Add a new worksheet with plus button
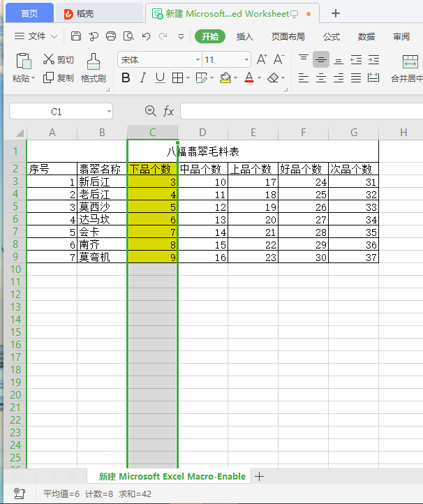 click(x=259, y=476)
